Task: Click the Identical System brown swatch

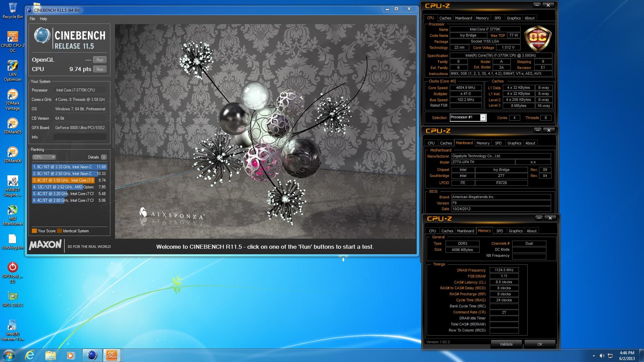Action: 59,231
